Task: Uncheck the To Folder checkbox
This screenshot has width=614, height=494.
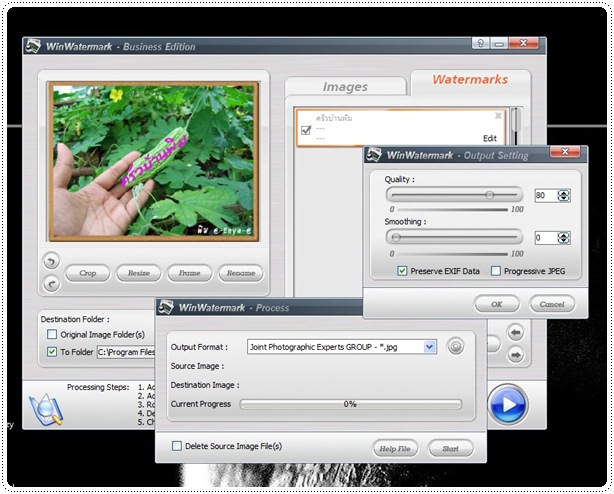Action: coord(52,352)
